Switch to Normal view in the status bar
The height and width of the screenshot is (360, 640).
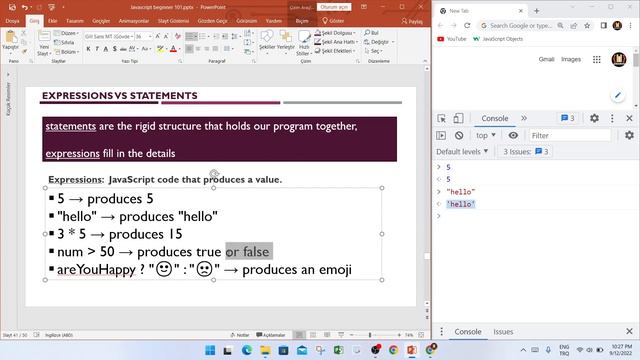299,335
